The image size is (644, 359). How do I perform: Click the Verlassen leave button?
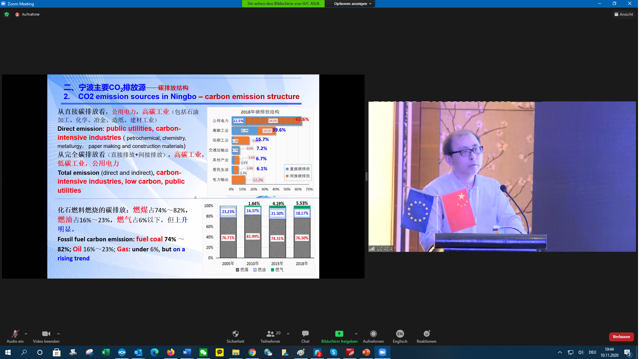(621, 337)
